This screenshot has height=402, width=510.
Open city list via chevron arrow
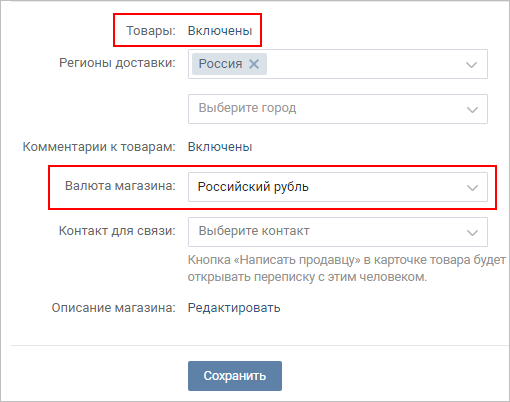(472, 110)
